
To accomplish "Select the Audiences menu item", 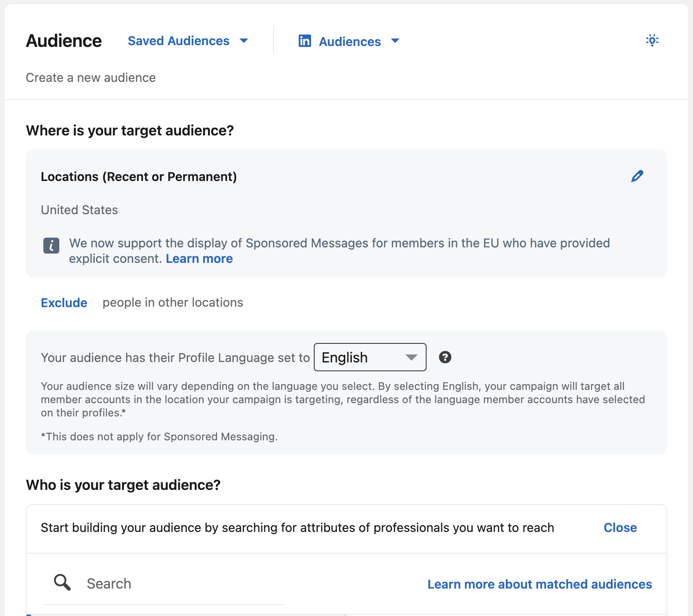I will pyautogui.click(x=349, y=41).
